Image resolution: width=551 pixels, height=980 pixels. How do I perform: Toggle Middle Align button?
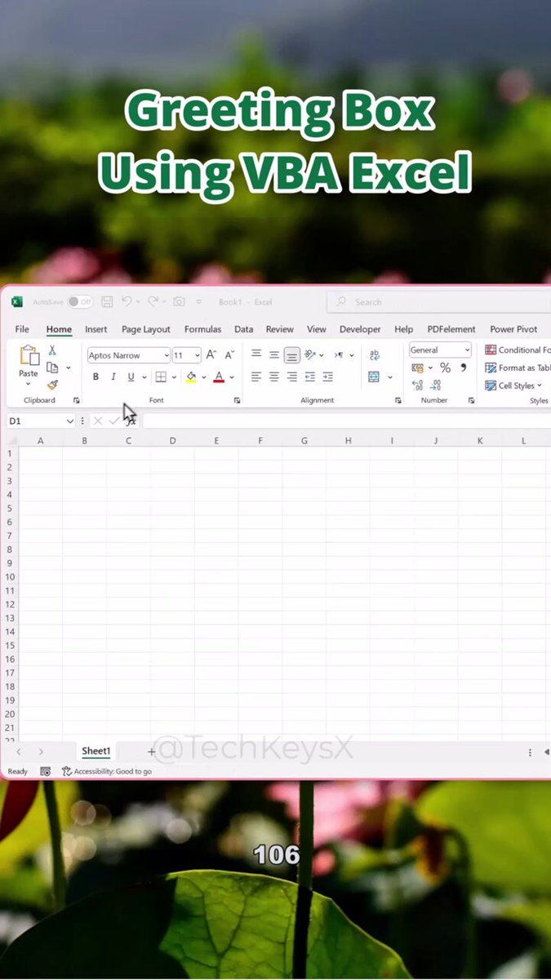tap(274, 355)
